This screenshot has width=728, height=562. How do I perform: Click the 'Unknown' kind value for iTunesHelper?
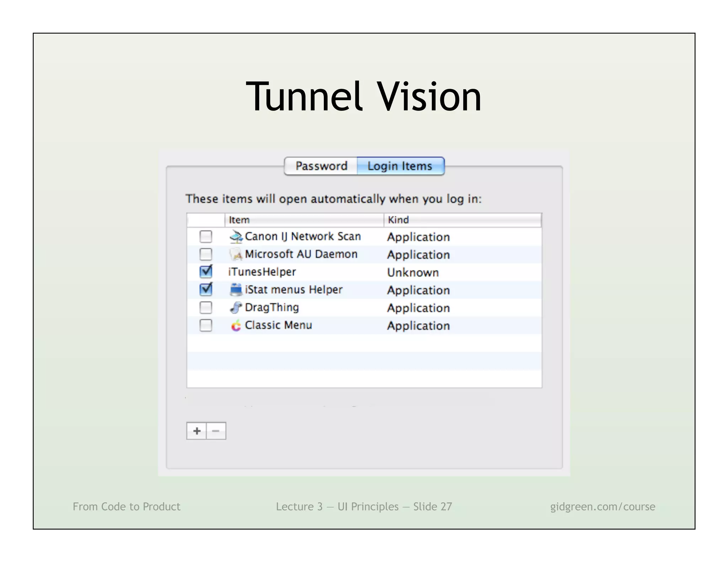pyautogui.click(x=413, y=272)
